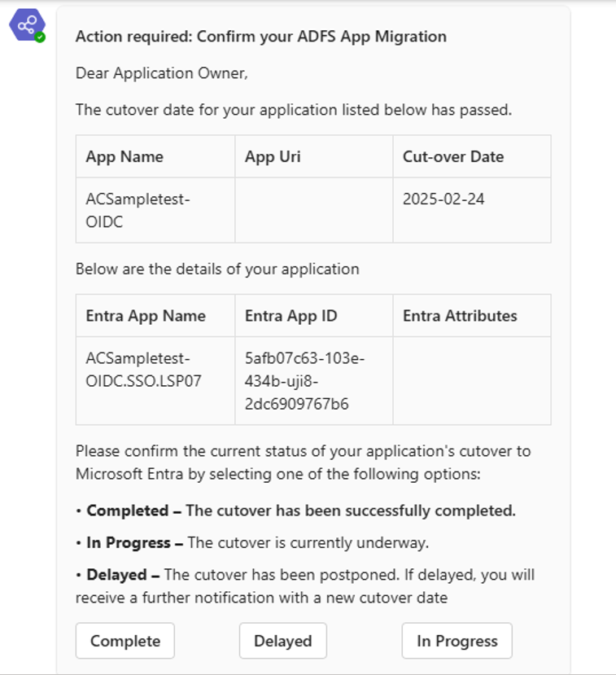Click the bold 'Completed –' bullet text
This screenshot has height=675, width=616.
pos(133,511)
